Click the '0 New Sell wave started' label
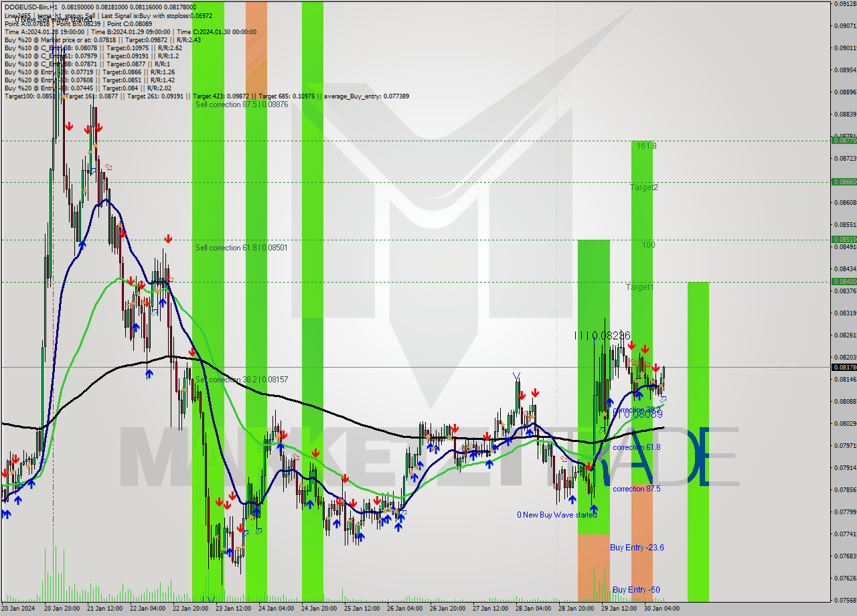The image size is (857, 616). click(x=54, y=19)
